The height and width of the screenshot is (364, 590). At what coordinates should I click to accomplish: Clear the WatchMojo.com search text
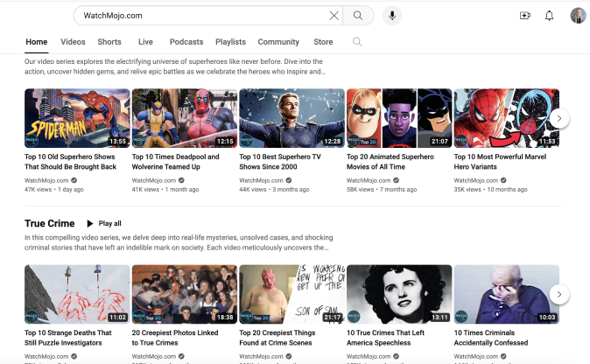(334, 16)
